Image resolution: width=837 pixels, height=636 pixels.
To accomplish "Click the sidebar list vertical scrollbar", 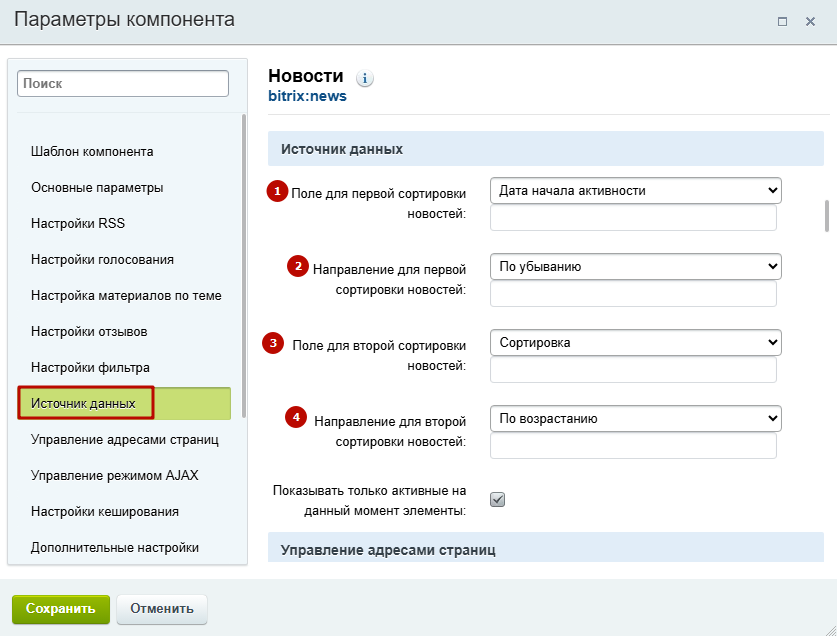I will (x=244, y=265).
